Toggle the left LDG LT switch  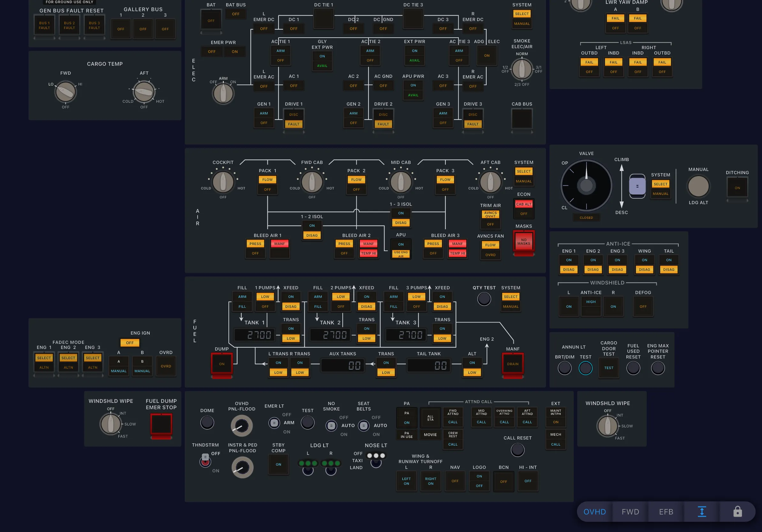(308, 467)
